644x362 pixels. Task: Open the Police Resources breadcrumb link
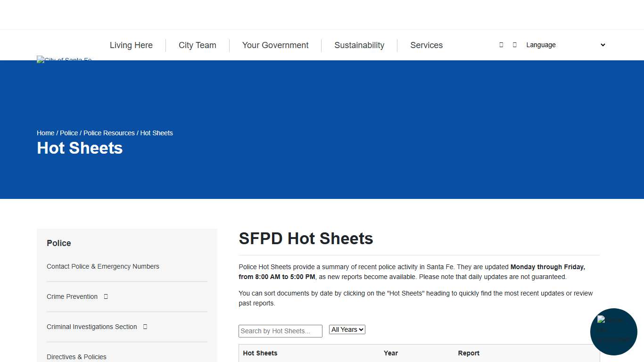pyautogui.click(x=109, y=133)
